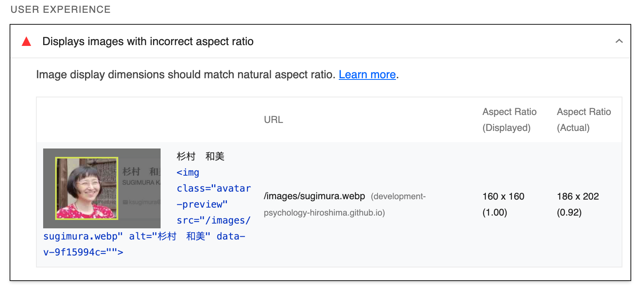Click the USER EXPERIENCE section heading
The image size is (644, 293).
click(61, 10)
